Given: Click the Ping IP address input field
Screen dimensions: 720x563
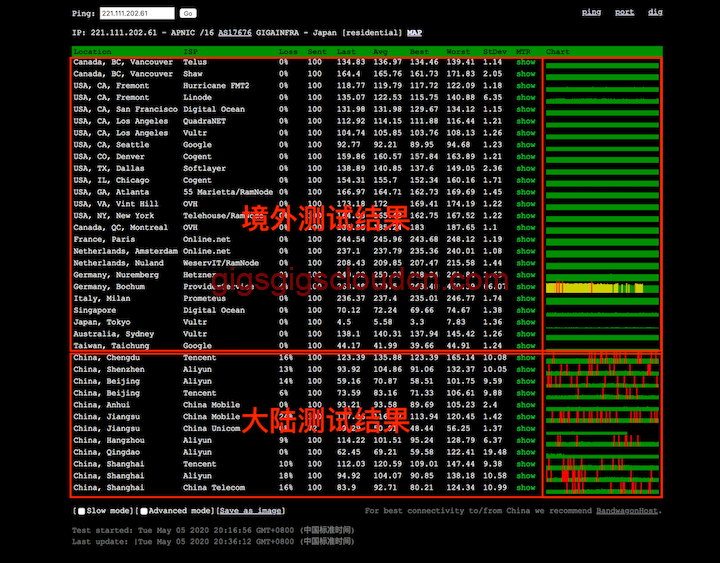Looking at the screenshot, I should [137, 13].
